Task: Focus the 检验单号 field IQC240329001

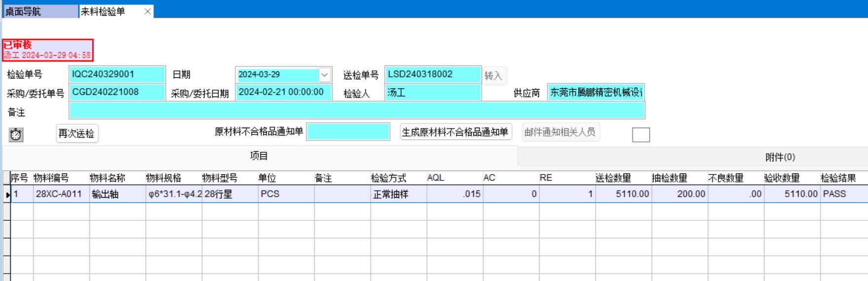Action: [117, 74]
